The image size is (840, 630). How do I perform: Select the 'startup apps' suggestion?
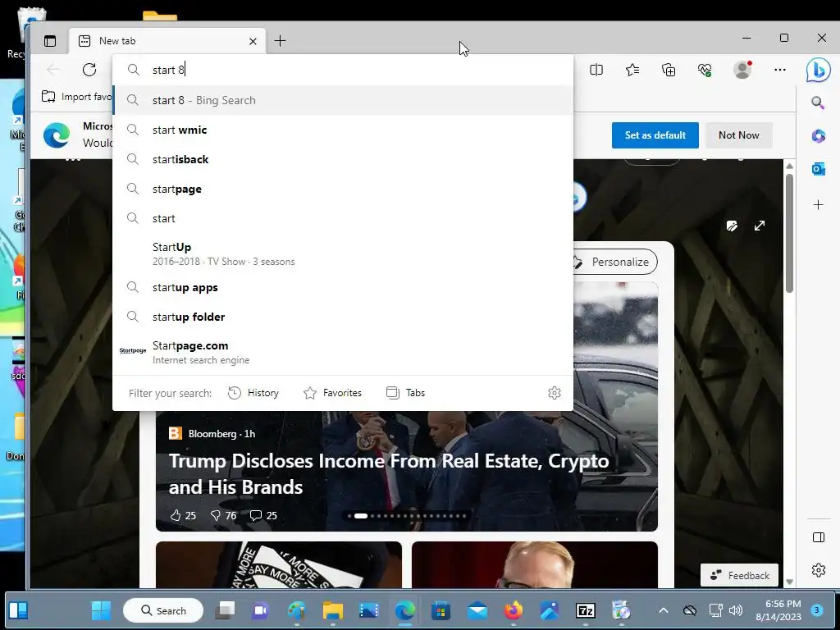(343, 287)
